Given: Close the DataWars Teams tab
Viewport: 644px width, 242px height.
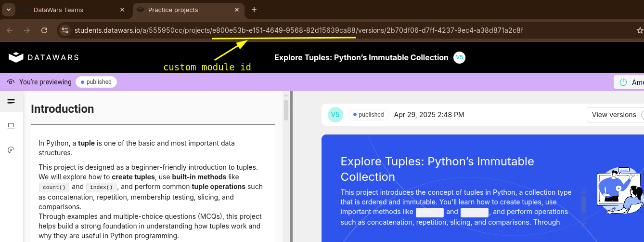Looking at the screenshot, I should click(121, 10).
